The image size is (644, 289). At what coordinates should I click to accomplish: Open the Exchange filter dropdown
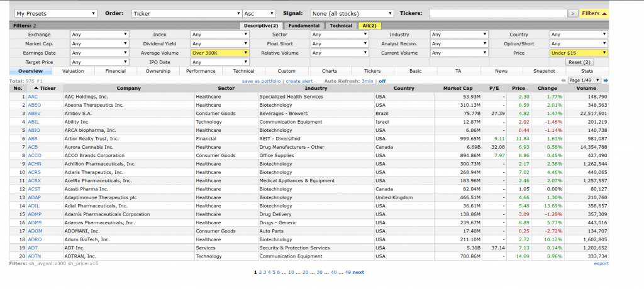100,35
